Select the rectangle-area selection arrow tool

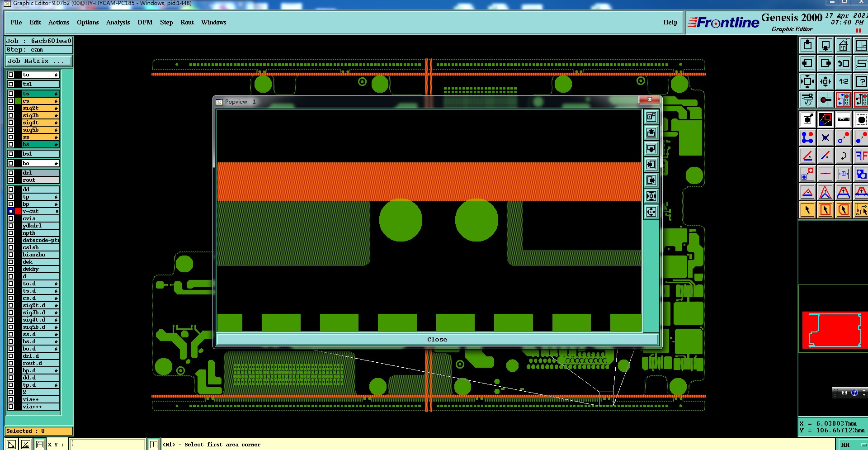(826, 210)
